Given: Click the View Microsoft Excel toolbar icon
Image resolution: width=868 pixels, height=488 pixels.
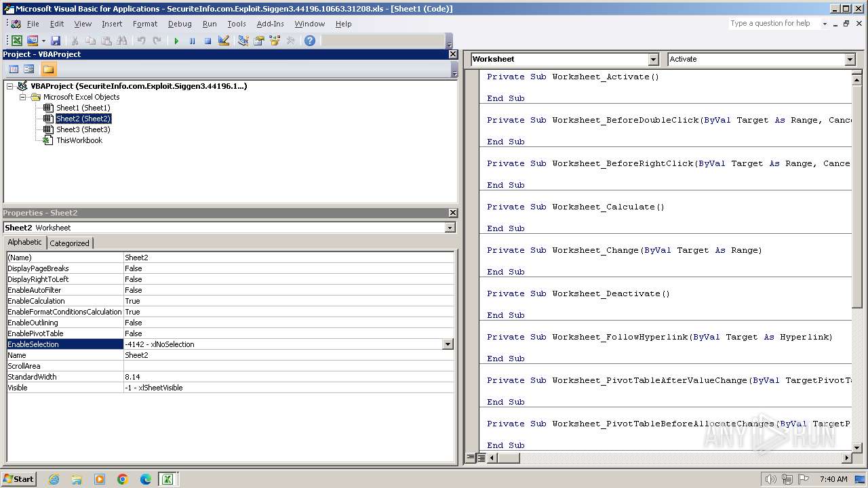Looking at the screenshot, I should [17, 41].
